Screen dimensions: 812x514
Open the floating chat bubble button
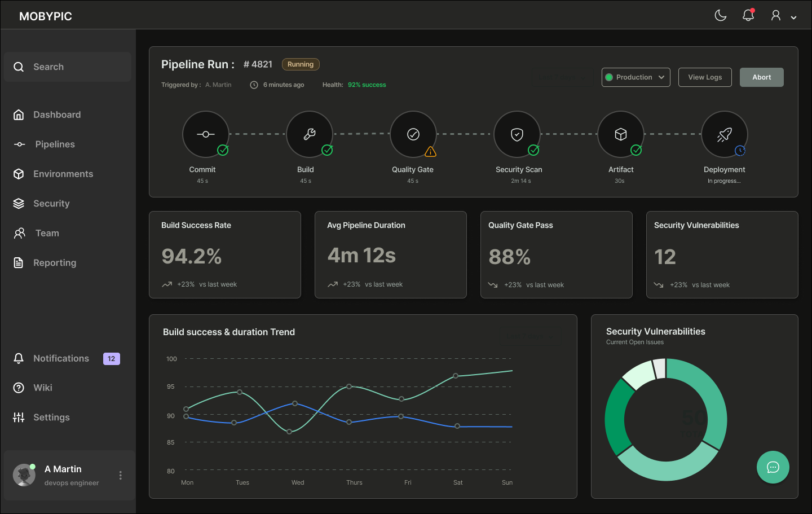(773, 467)
